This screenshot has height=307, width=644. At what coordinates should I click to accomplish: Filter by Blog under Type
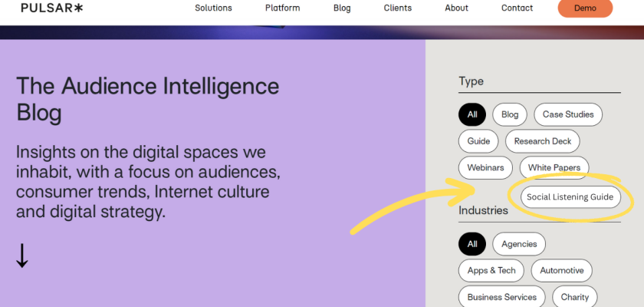pyautogui.click(x=510, y=115)
